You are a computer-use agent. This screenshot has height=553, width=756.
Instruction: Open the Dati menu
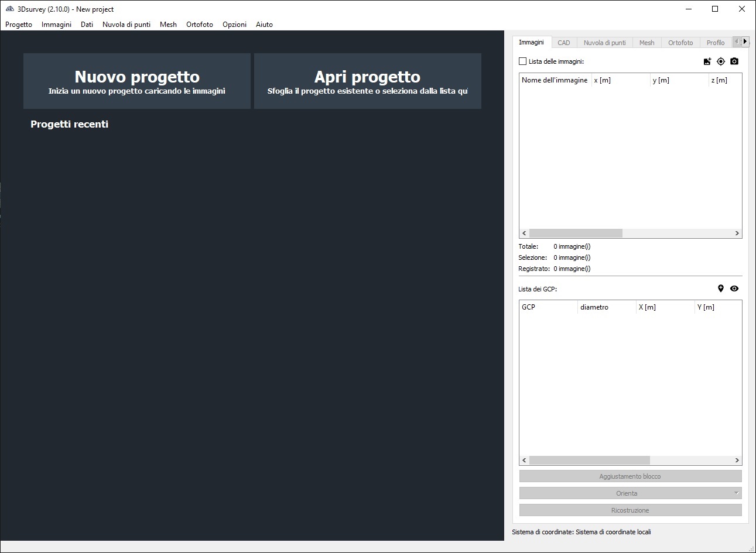click(87, 25)
